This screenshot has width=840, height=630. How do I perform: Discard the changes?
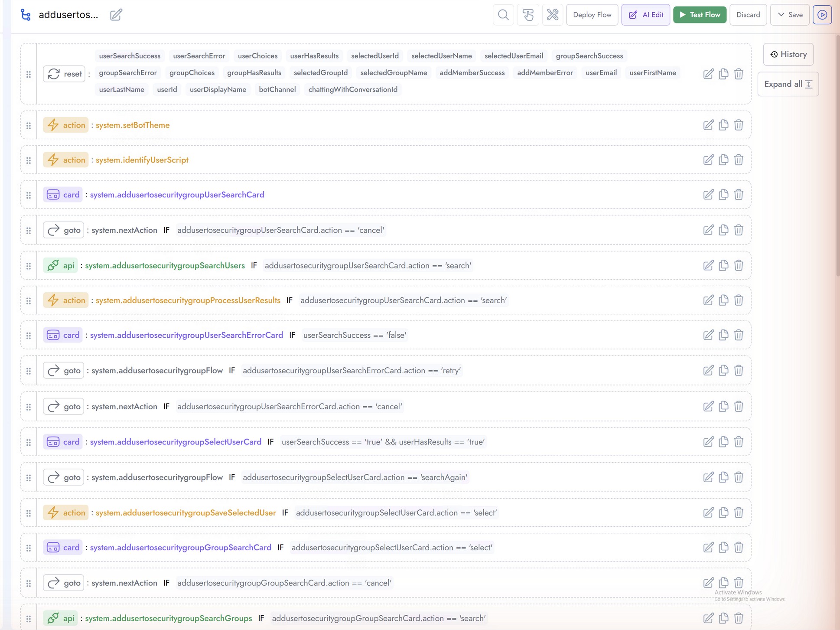point(748,15)
